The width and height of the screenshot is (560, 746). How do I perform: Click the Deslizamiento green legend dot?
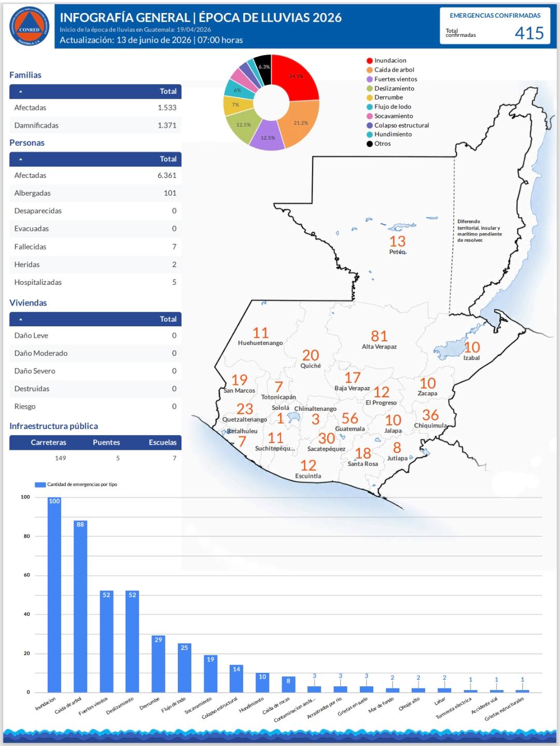coord(370,88)
